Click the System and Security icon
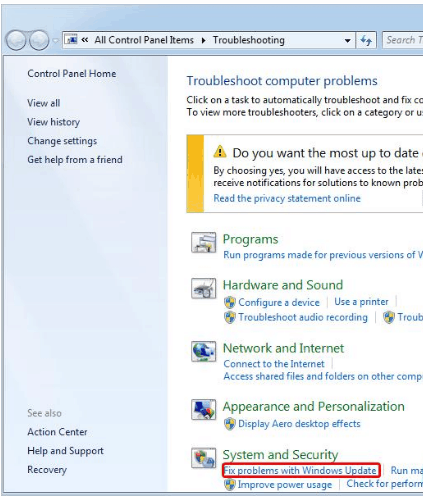The image size is (423, 498). [203, 458]
